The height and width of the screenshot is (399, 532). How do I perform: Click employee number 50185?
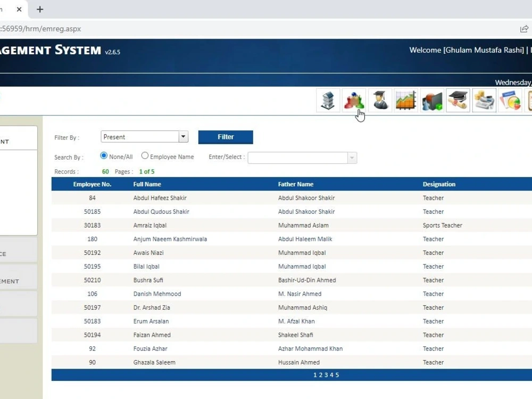click(92, 212)
